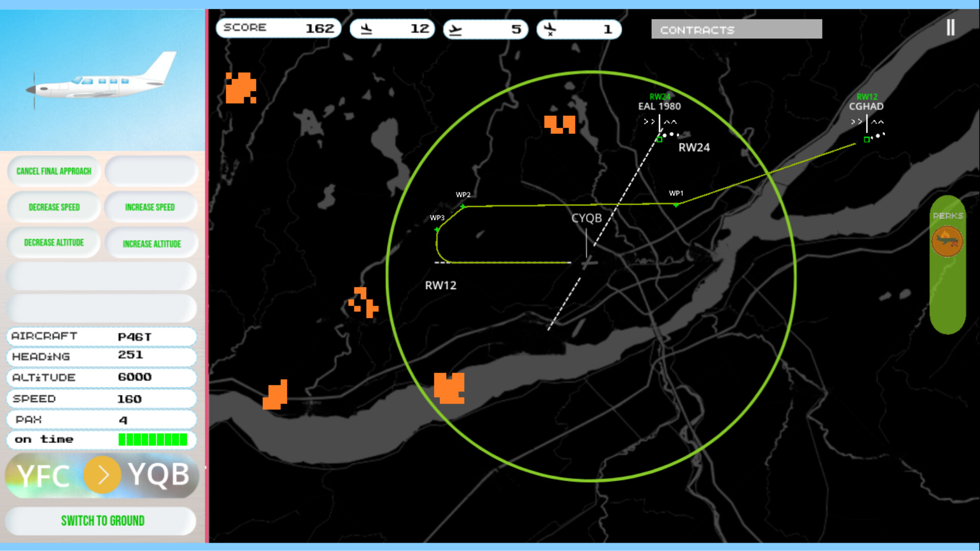
Task: Click the orange arrow between YFC and YQB
Action: coord(102,474)
